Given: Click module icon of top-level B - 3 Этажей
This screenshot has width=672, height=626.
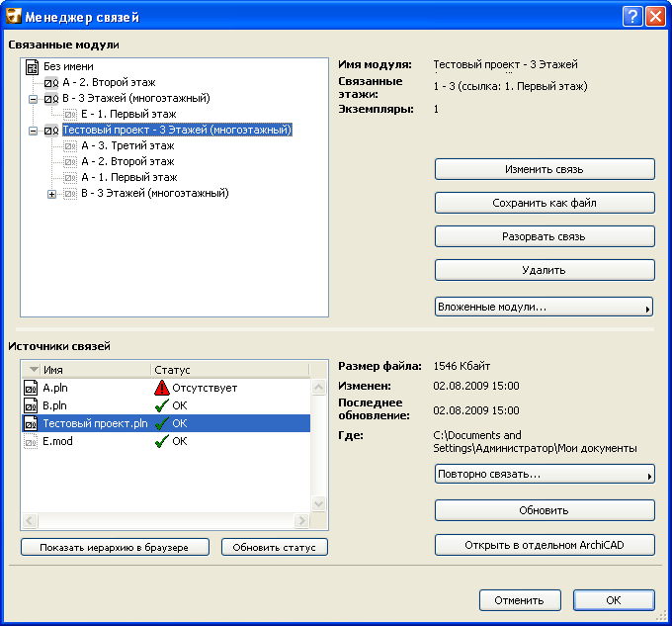Looking at the screenshot, I should click(x=51, y=99).
